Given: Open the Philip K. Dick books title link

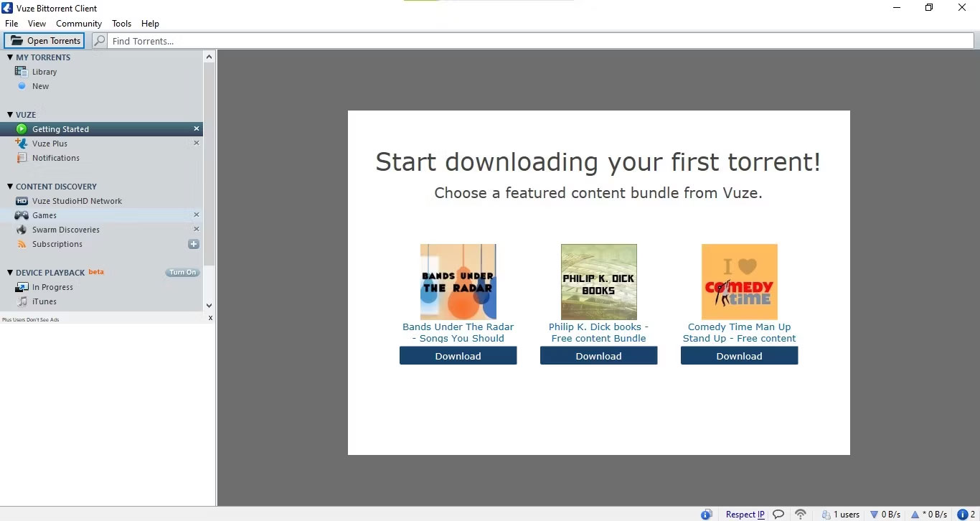Looking at the screenshot, I should point(598,332).
